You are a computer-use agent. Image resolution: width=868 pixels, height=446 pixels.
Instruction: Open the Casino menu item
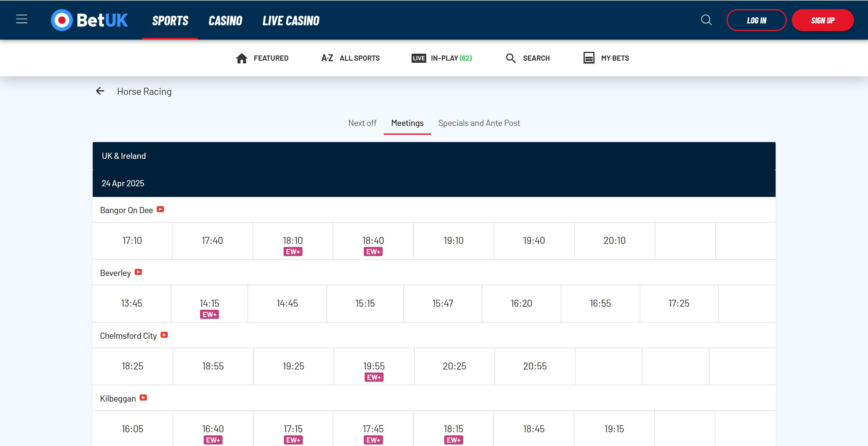click(225, 20)
